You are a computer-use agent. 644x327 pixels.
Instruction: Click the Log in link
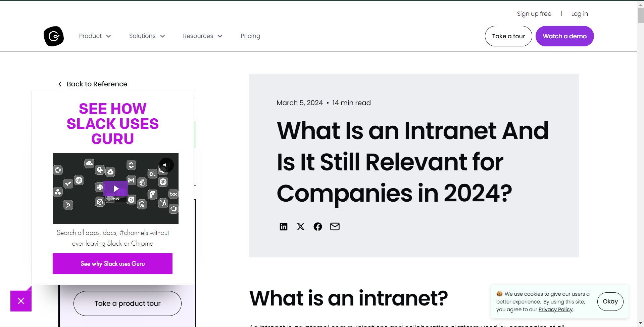click(x=580, y=14)
